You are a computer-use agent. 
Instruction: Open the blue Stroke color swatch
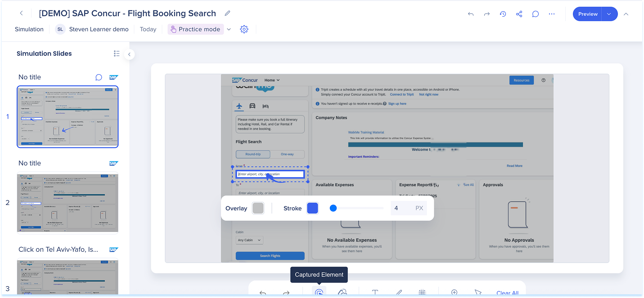312,208
